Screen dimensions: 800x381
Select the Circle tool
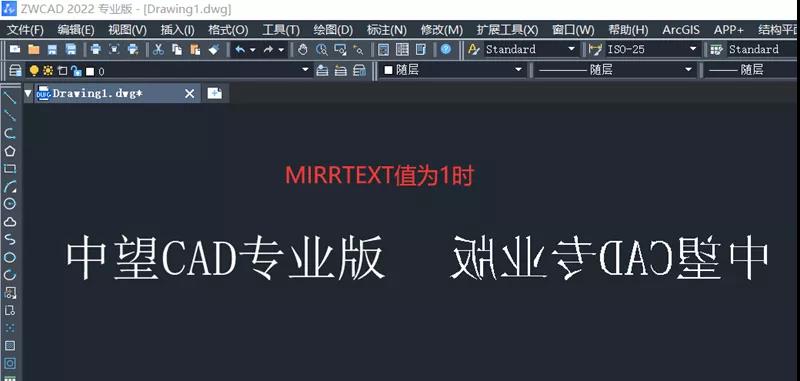click(10, 204)
